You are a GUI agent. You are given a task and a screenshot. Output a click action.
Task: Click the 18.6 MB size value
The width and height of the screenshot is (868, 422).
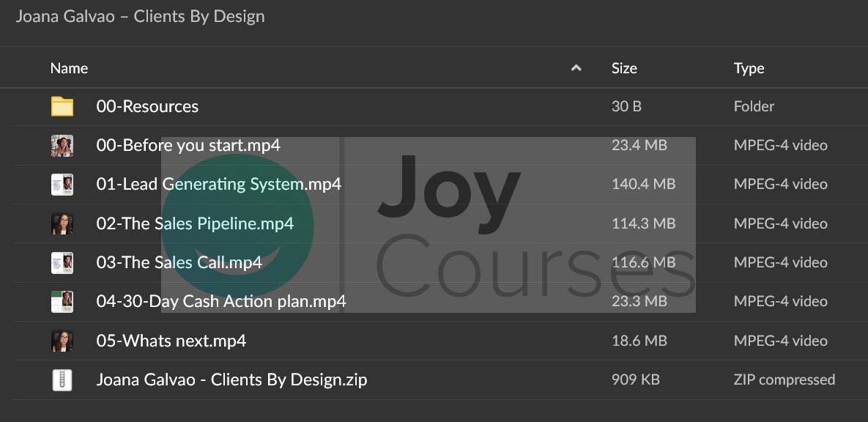pos(639,341)
